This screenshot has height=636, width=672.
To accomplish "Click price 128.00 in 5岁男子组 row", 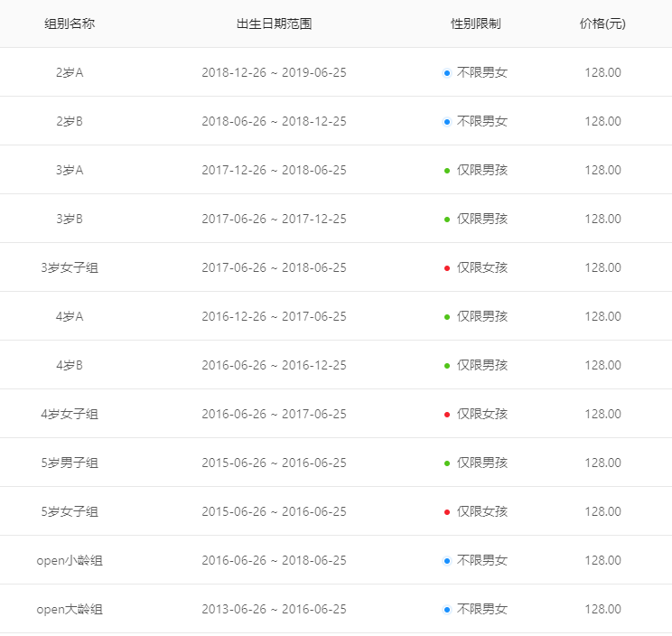I will click(x=603, y=463).
